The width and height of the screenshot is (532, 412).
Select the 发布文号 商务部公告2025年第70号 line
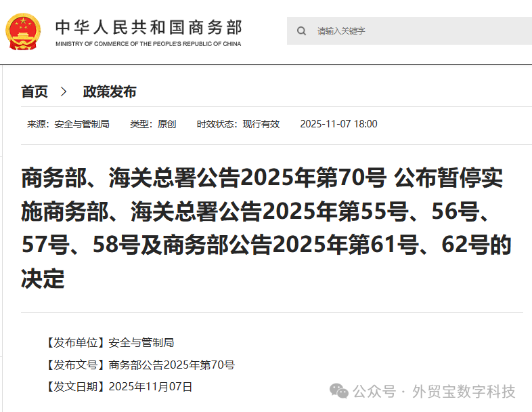[139, 365]
